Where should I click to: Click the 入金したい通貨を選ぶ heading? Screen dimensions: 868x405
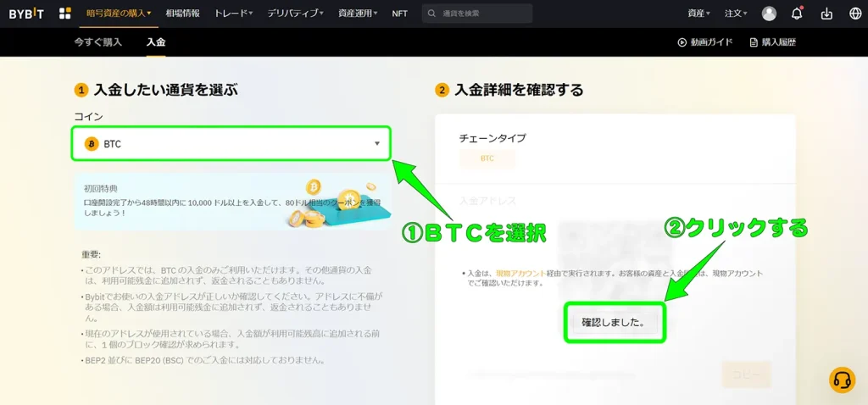166,90
